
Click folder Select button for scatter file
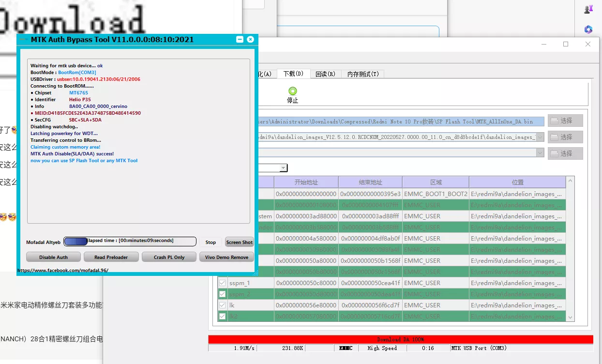coord(565,137)
